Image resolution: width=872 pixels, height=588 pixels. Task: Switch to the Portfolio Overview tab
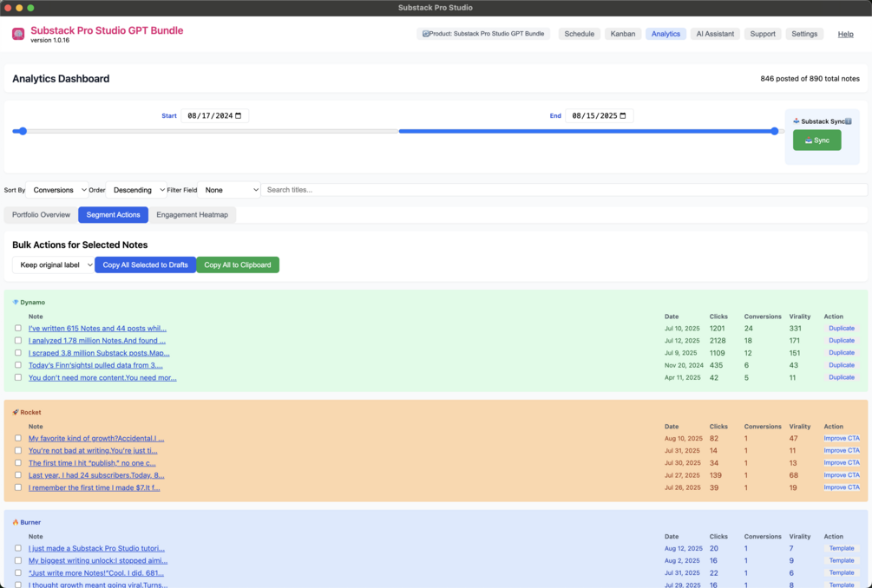pos(41,215)
